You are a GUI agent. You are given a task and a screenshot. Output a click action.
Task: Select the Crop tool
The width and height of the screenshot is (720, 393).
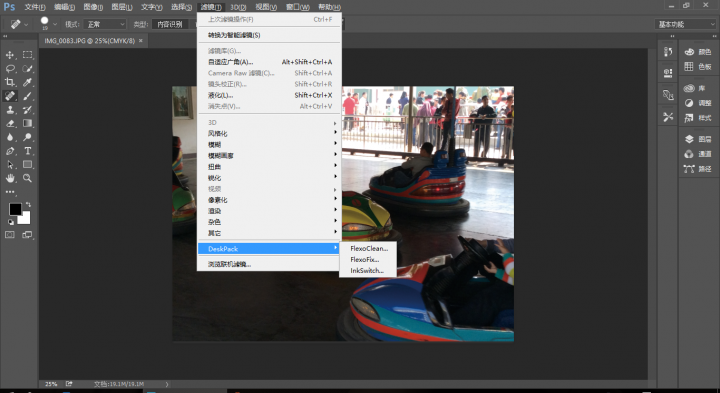coord(10,82)
